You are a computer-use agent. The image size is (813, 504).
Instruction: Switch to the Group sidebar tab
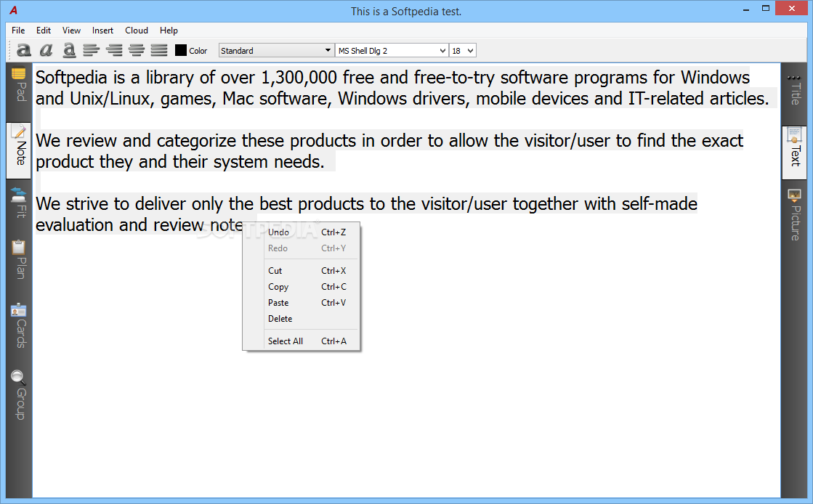tap(19, 395)
